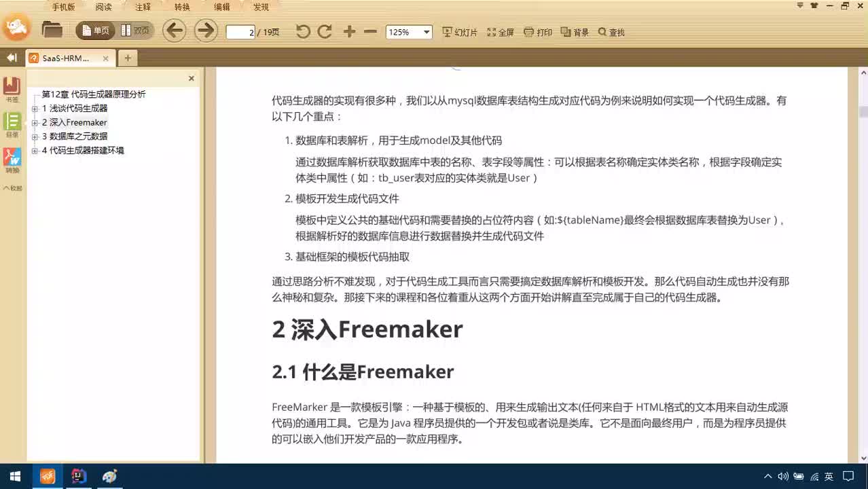Viewport: 868px width, 489px height.
Task: Open the Windows Start menu
Action: coord(15,477)
